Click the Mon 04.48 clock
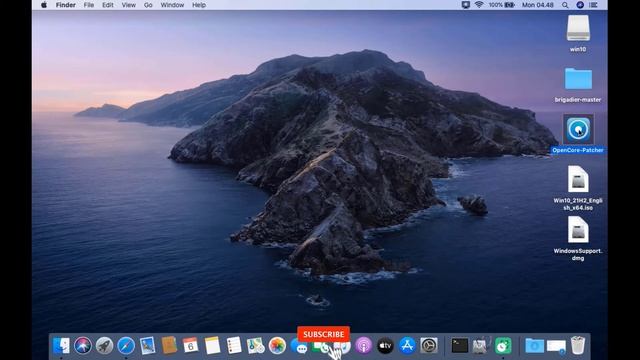 (538, 5)
